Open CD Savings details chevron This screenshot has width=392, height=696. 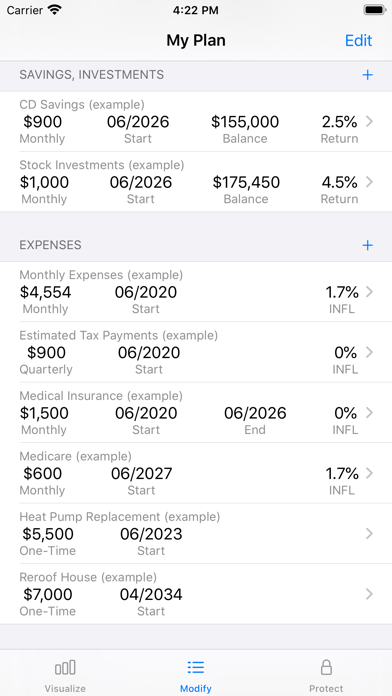pos(369,121)
